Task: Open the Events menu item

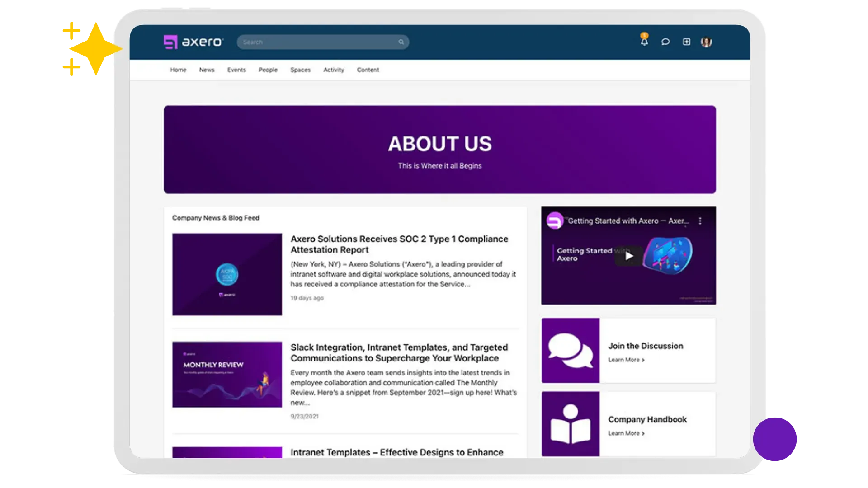Action: pos(236,70)
